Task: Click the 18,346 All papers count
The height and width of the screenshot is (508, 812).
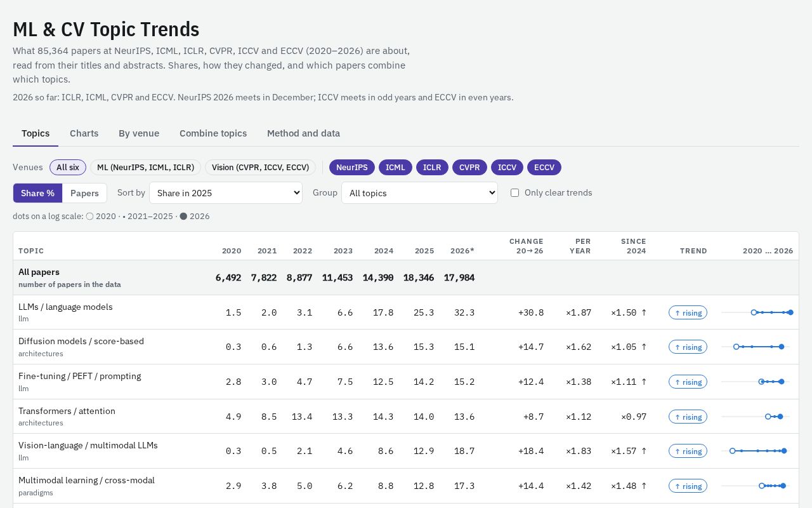Action: tap(419, 277)
